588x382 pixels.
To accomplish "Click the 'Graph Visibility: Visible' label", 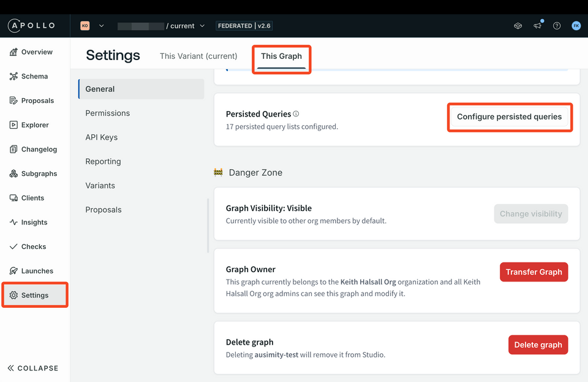I will (x=268, y=208).
